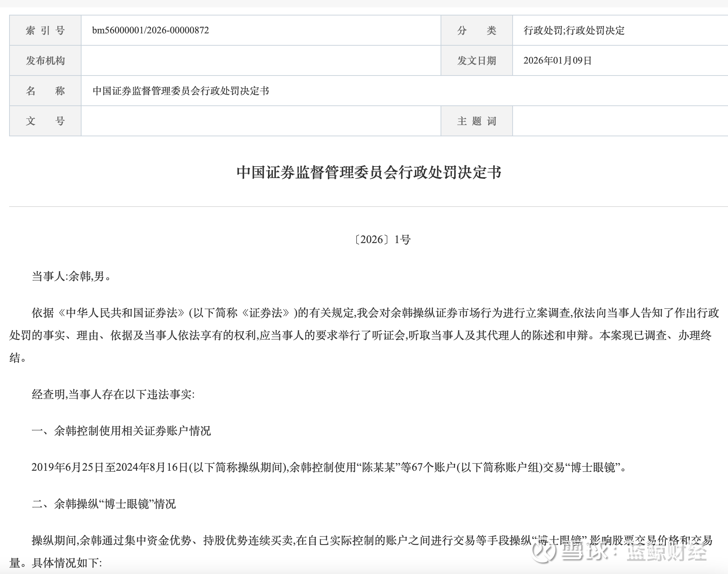
Task: Click the document number 〔2026〕1号
Action: tap(382, 240)
